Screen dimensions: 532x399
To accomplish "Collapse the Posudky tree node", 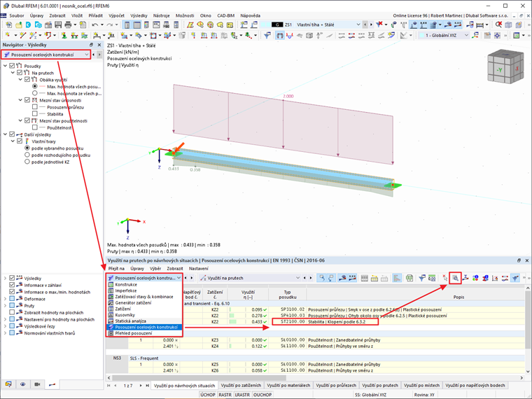I will [5, 66].
